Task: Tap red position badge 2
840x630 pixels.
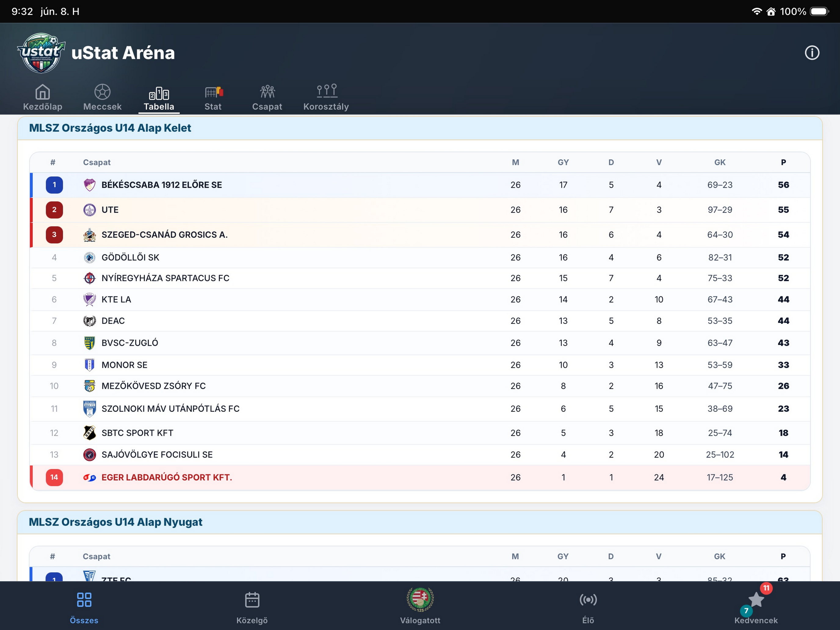Action: [54, 210]
